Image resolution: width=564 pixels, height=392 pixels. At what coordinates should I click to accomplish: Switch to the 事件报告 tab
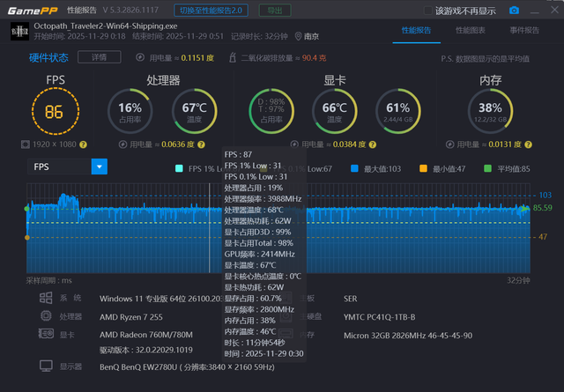[524, 30]
